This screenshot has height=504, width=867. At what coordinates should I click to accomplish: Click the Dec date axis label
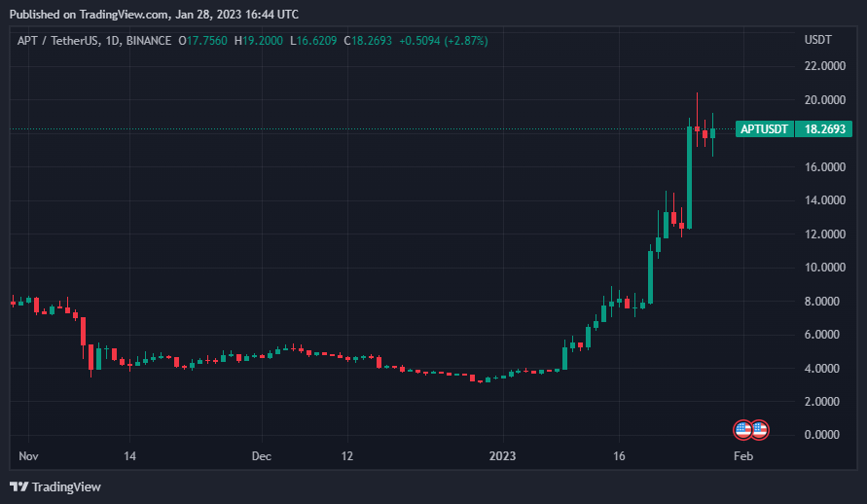coord(262,456)
